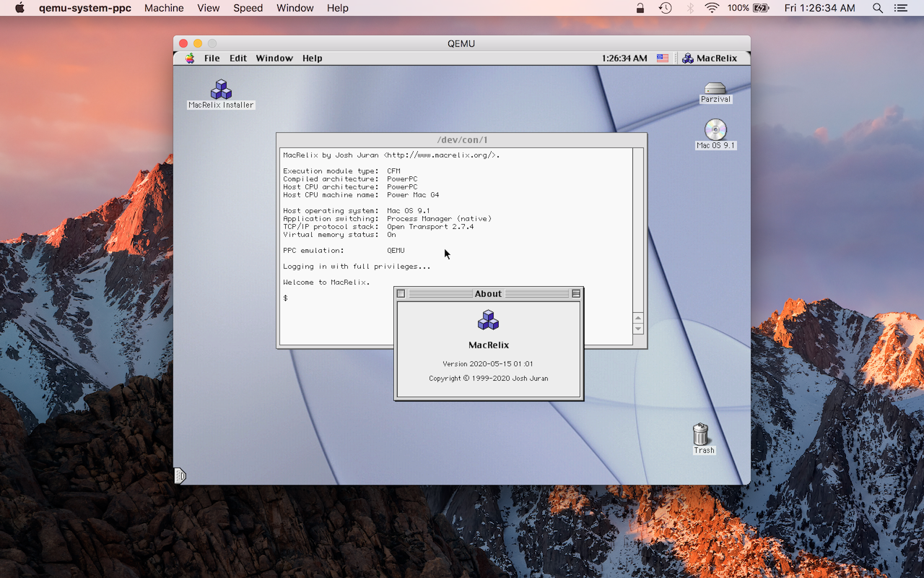Click the lock icon in macOS menu bar
The width and height of the screenshot is (924, 578).
click(x=640, y=8)
